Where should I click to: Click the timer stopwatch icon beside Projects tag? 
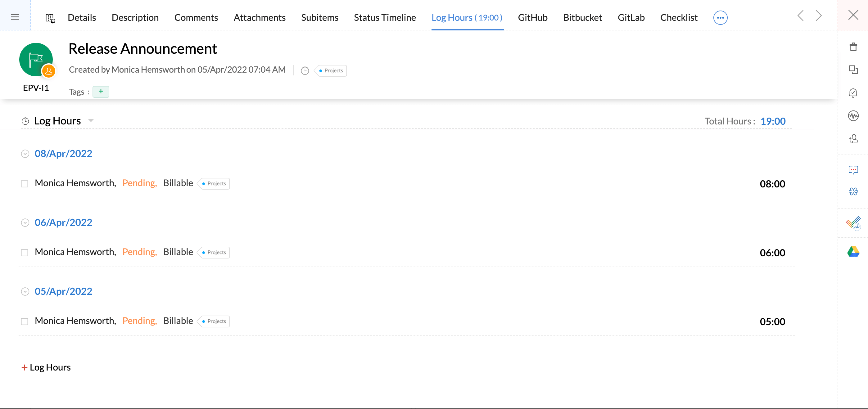tap(305, 70)
